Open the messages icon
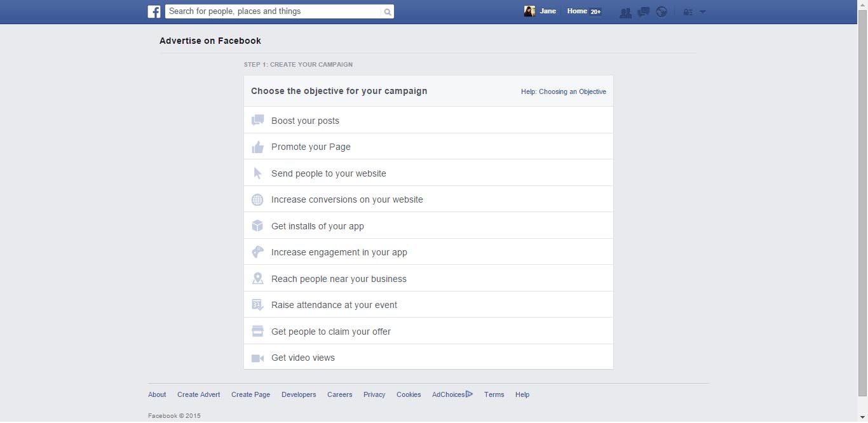The height and width of the screenshot is (423, 868). (x=643, y=11)
